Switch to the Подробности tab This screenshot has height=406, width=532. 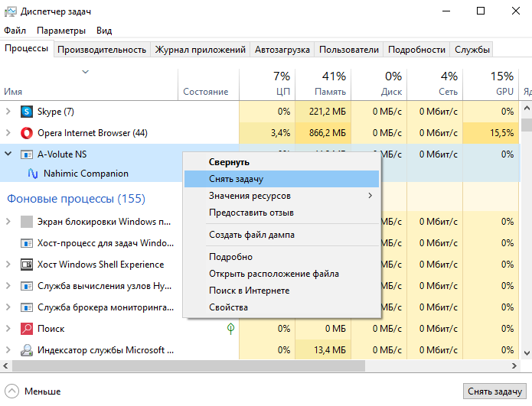point(416,50)
